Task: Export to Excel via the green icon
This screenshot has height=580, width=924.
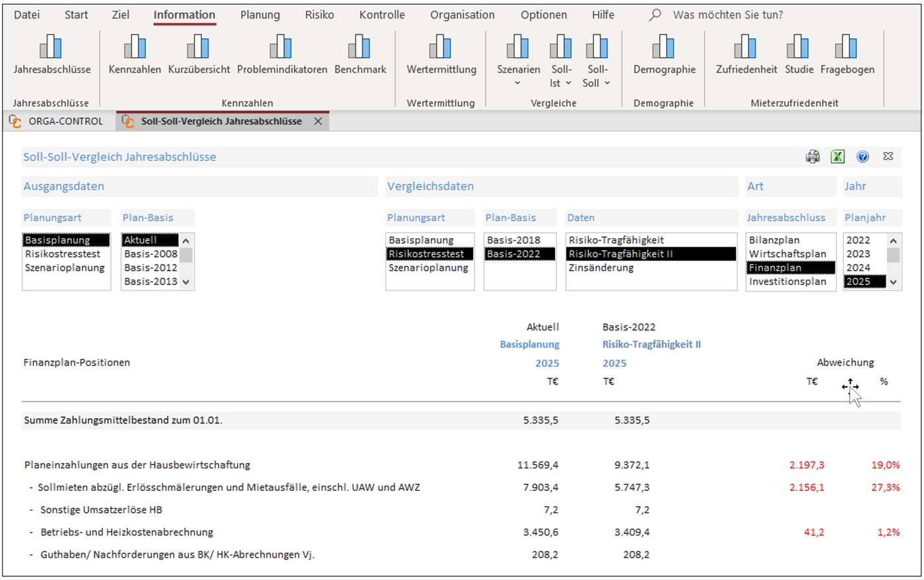Action: click(x=838, y=156)
